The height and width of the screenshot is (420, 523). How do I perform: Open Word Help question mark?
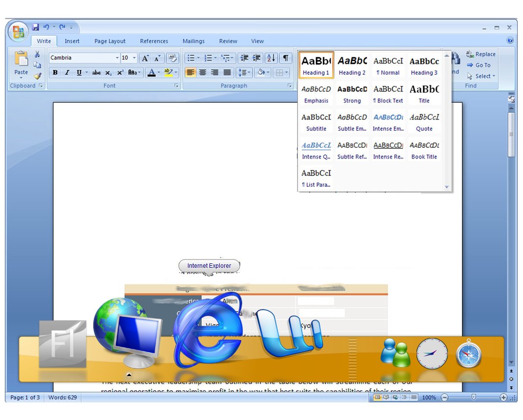point(510,40)
